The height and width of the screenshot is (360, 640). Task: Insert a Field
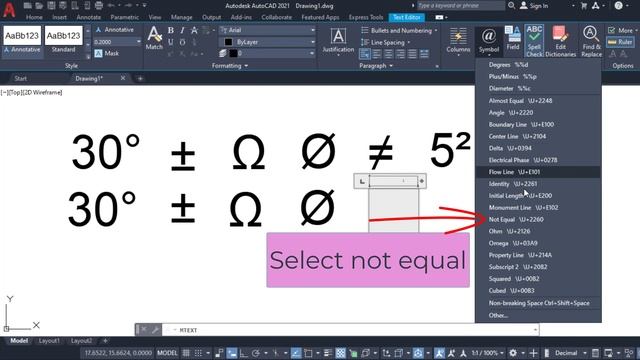click(513, 38)
